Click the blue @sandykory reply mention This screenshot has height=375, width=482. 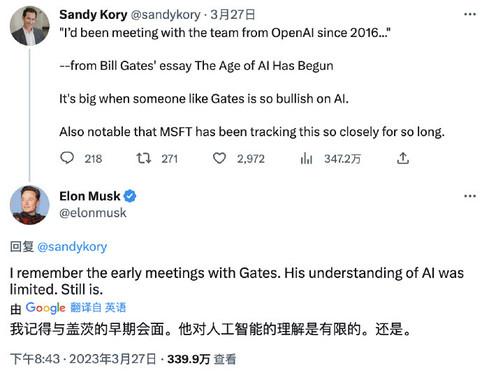click(x=72, y=247)
